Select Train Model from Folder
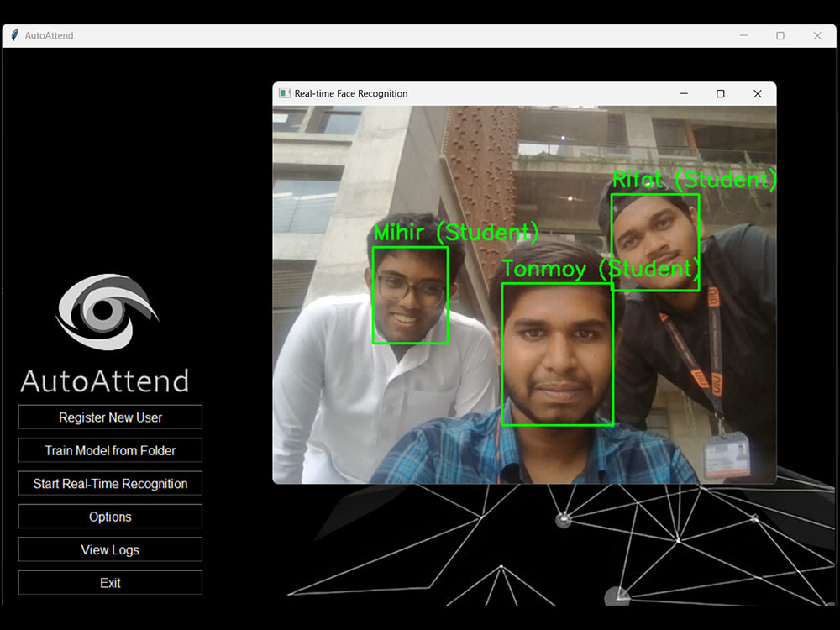This screenshot has width=840, height=630. [x=110, y=450]
